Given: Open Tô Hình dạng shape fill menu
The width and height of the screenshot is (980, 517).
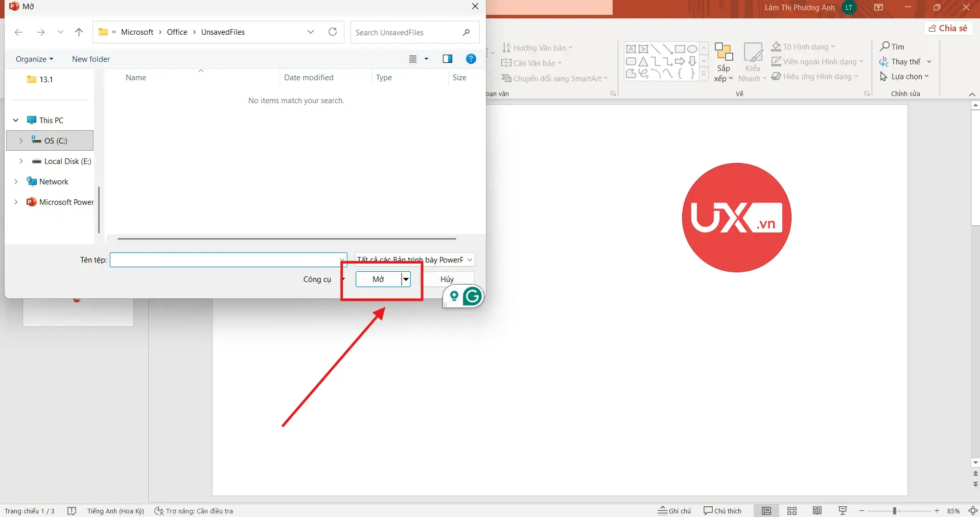Looking at the screenshot, I should point(803,46).
